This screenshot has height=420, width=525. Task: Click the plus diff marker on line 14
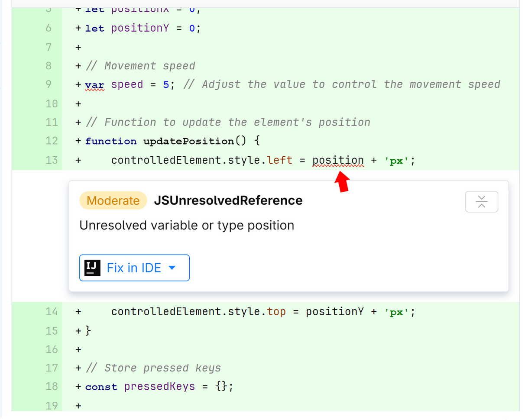[x=78, y=311]
